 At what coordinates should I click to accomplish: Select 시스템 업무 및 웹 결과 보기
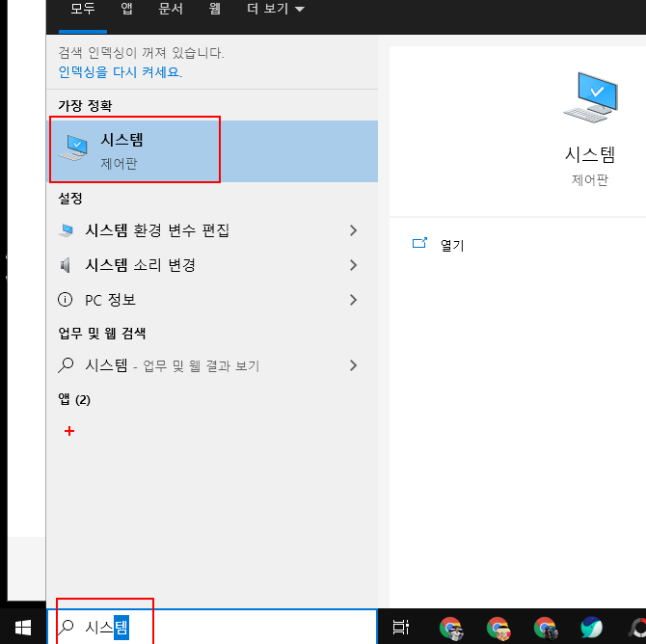pos(212,365)
